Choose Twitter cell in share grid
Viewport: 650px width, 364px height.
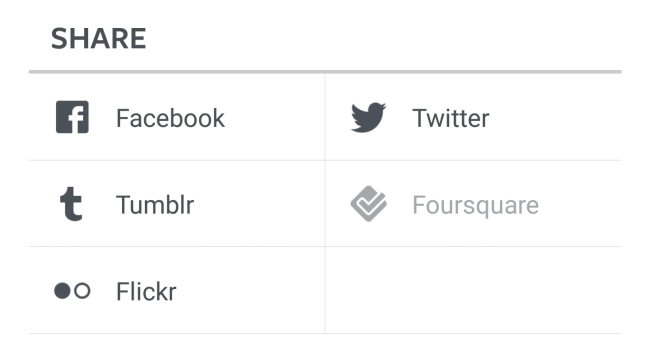click(473, 117)
